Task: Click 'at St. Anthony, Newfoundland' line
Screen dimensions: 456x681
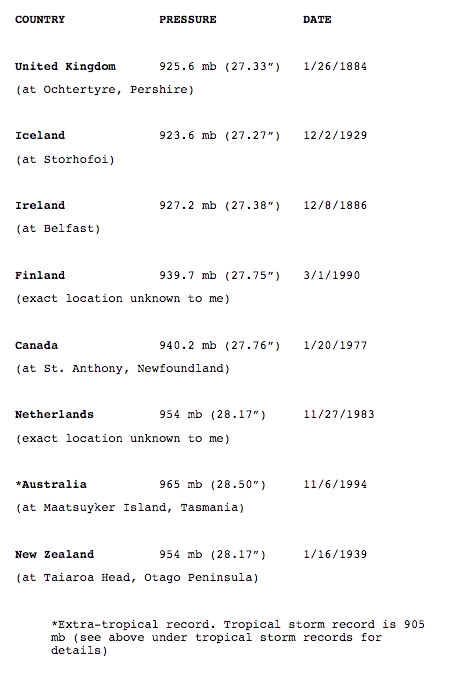Action: click(x=123, y=369)
